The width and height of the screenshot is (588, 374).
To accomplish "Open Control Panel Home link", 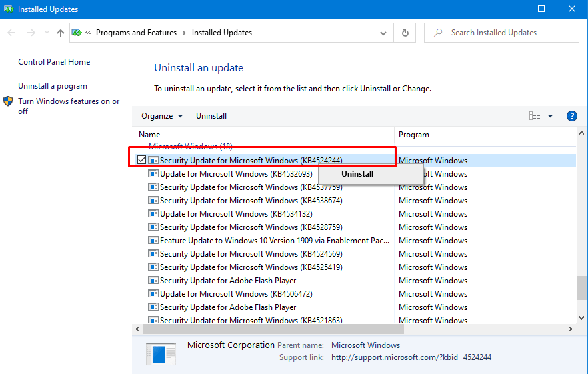I will [54, 62].
